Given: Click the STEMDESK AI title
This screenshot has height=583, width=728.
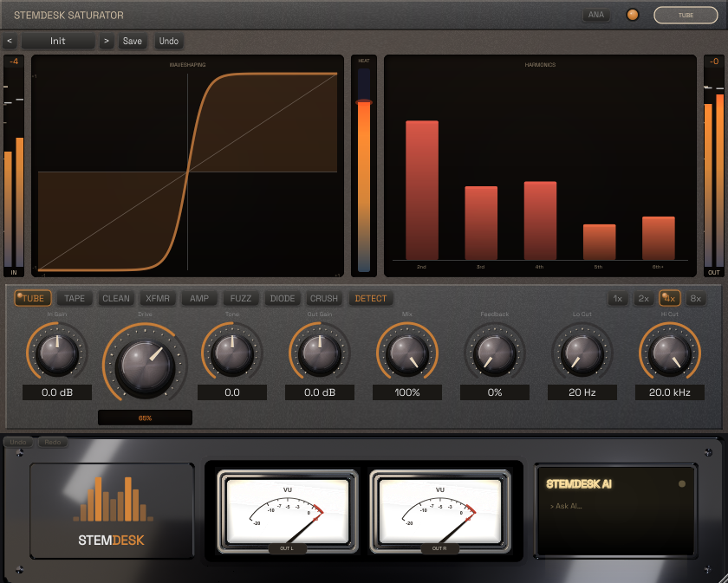Looking at the screenshot, I should [x=579, y=484].
